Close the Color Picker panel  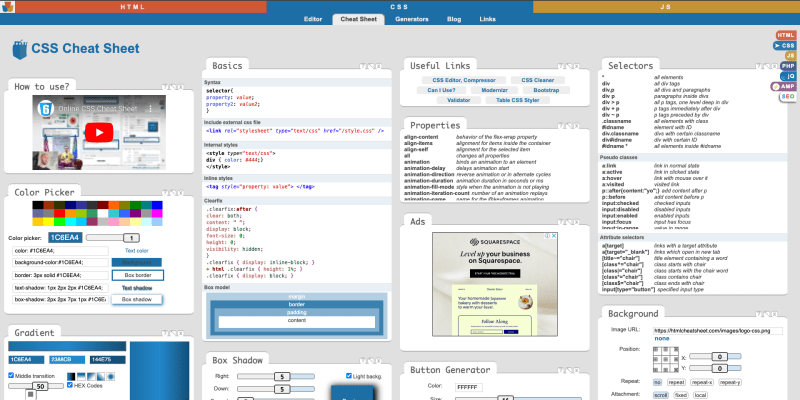181,193
